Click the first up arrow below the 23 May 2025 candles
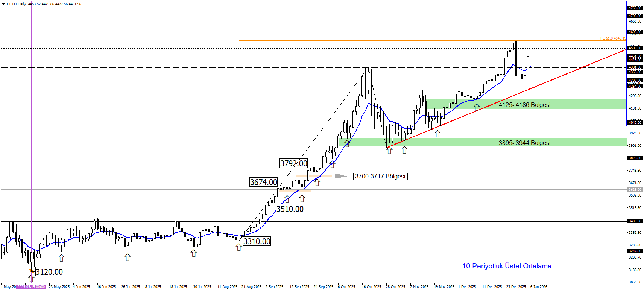Viewport: 644px width, 291px height. [x=61, y=258]
